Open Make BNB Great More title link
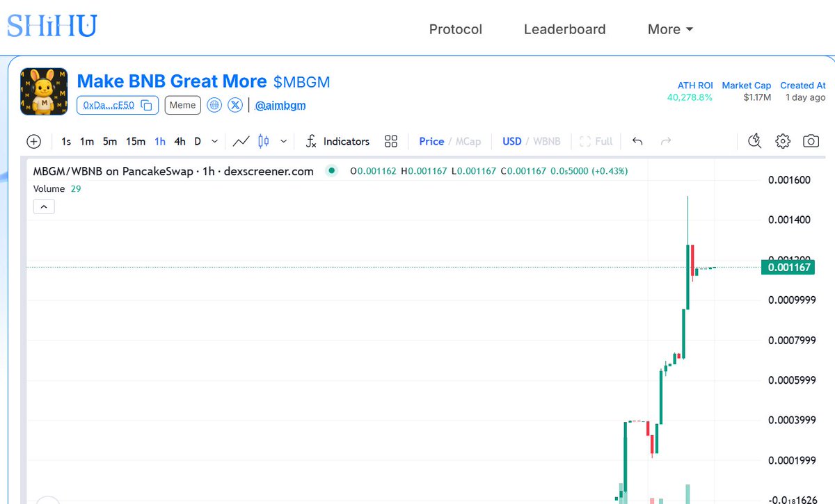Screen dimensions: 835x504 pyautogui.click(x=172, y=81)
